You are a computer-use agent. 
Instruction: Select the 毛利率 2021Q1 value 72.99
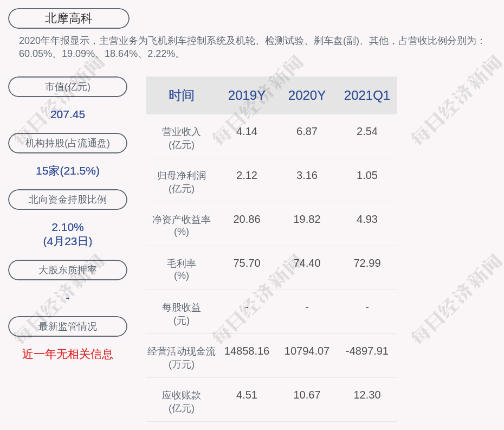[x=367, y=263]
